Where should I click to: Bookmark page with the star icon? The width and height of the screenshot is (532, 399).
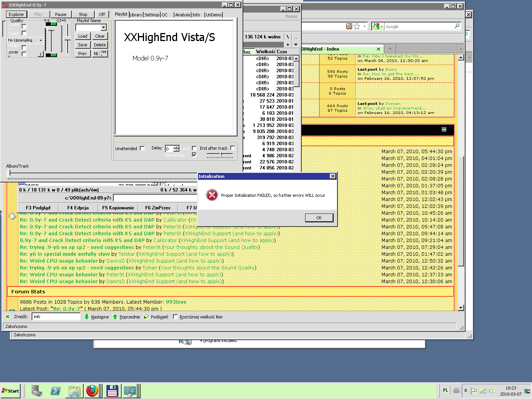[x=357, y=26]
